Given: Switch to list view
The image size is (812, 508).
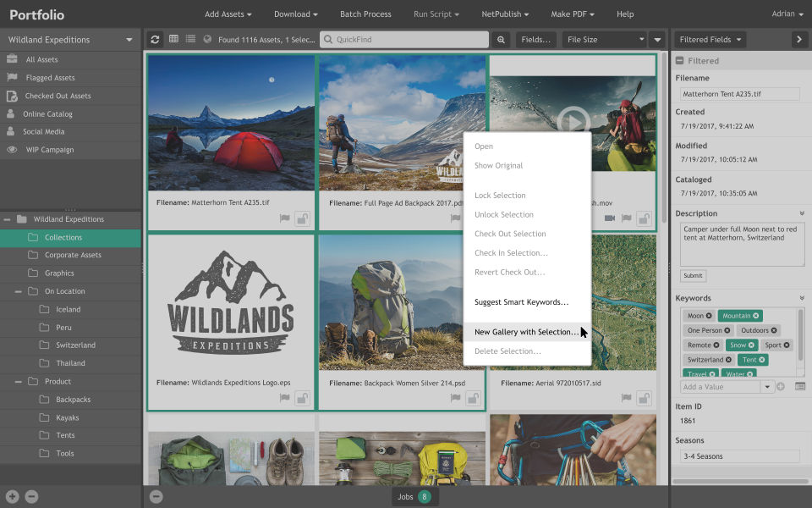Looking at the screenshot, I should (x=190, y=39).
